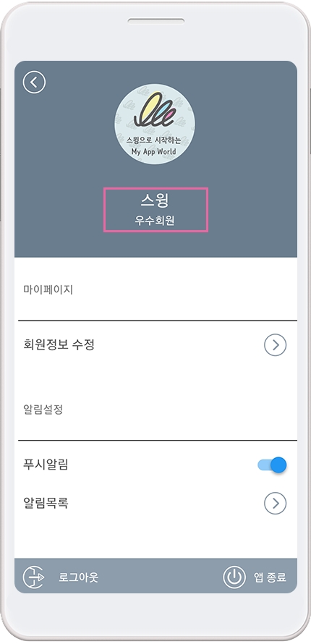Tap the user name 스윙
Viewport: 311px width, 644px height.
click(155, 200)
